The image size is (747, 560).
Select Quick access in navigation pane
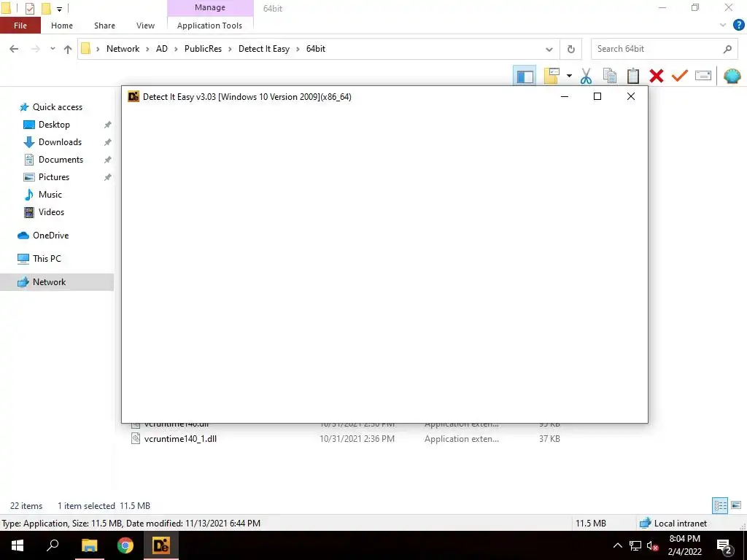click(x=57, y=107)
